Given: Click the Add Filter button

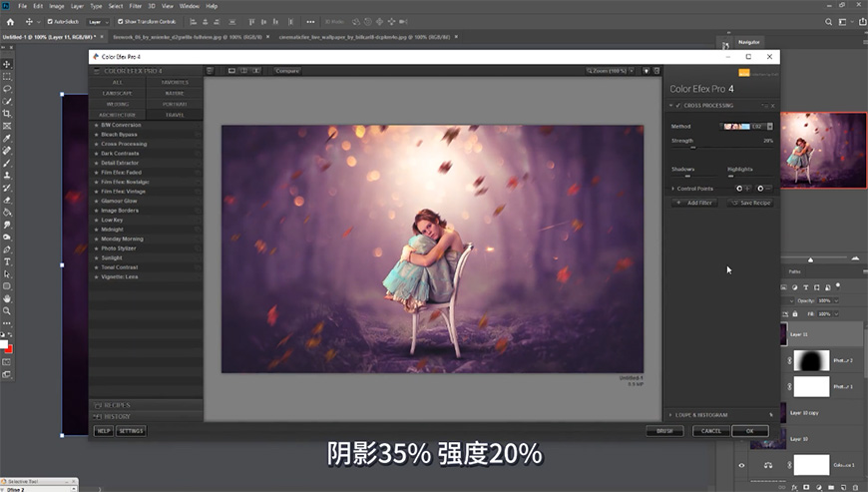Looking at the screenshot, I should click(694, 204).
